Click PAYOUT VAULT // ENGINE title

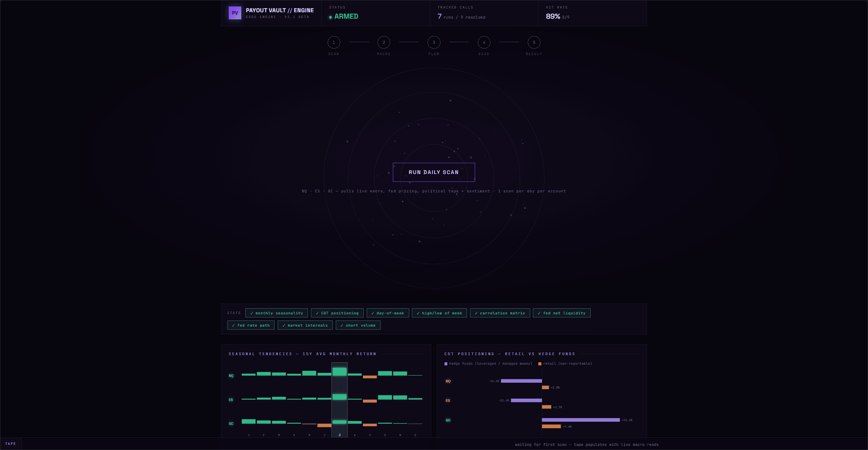pos(280,10)
